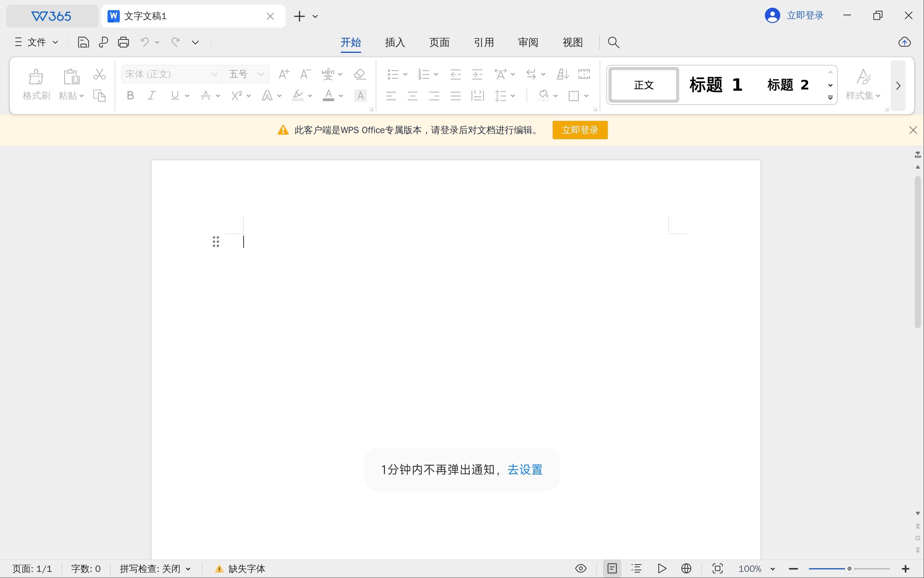The height and width of the screenshot is (578, 924).
Task: Expand quick access toolbar customization arrow
Action: coord(195,42)
